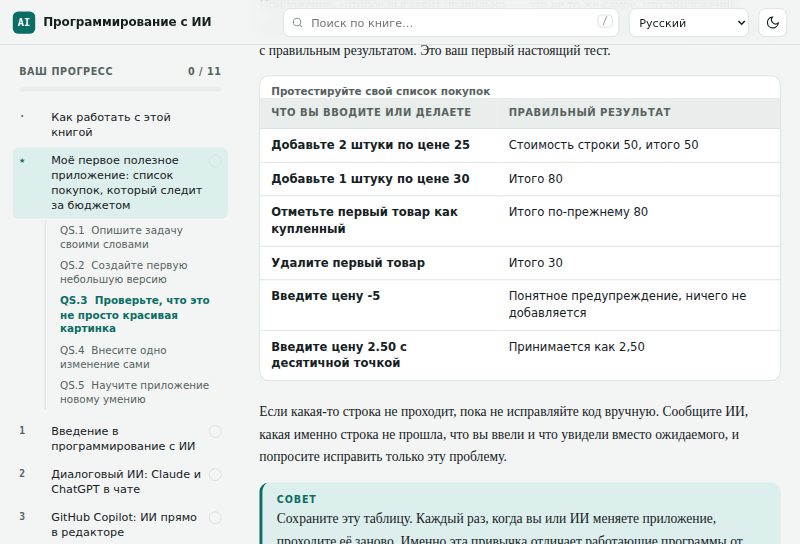Open «Как работать с этой книгой» chapter

pyautogui.click(x=120, y=125)
